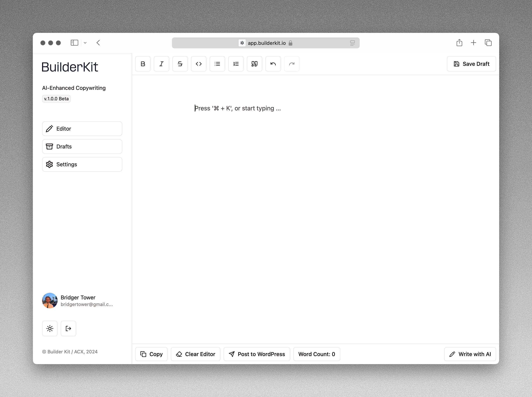Create a bulleted list
The image size is (532, 397).
[217, 64]
